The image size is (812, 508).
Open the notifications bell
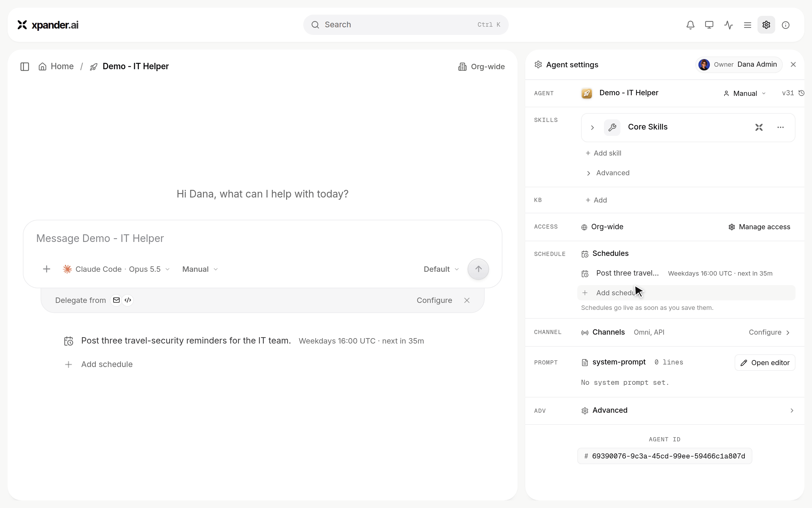coord(690,25)
